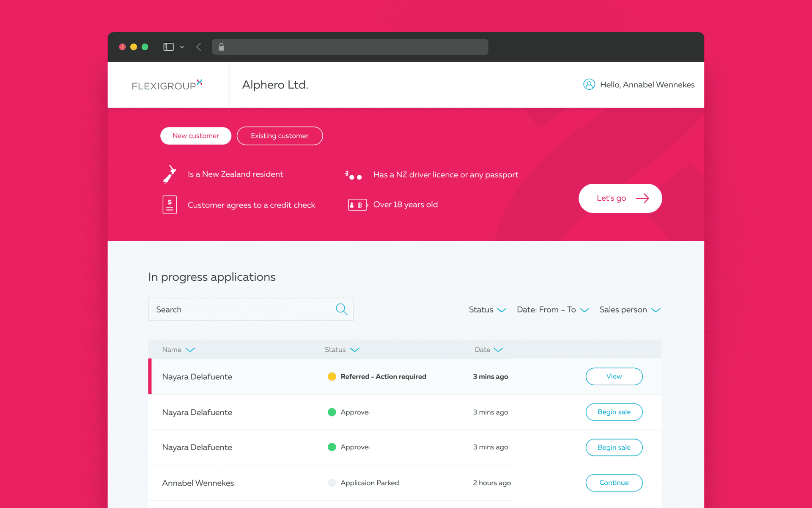
Task: Click the magnifying glass search icon
Action: point(342,309)
